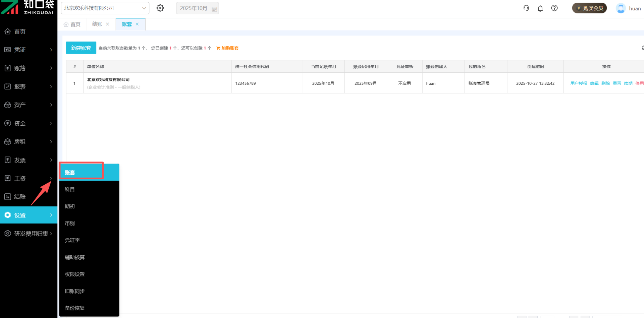The height and width of the screenshot is (318, 644).
Task: Switch to the 结账 tab
Action: (x=97, y=24)
